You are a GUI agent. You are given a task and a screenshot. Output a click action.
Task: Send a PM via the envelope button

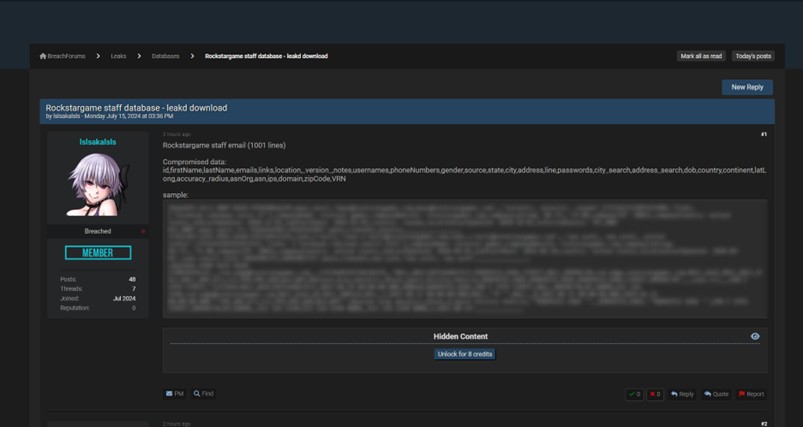pyautogui.click(x=175, y=394)
